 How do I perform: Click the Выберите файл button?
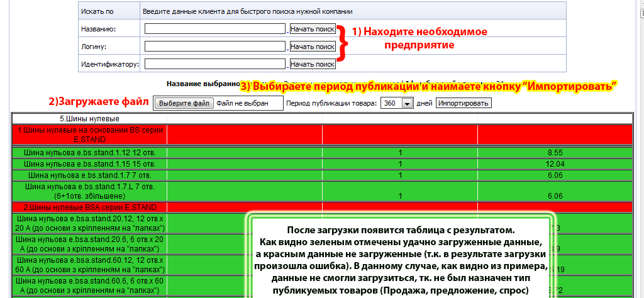click(x=184, y=103)
